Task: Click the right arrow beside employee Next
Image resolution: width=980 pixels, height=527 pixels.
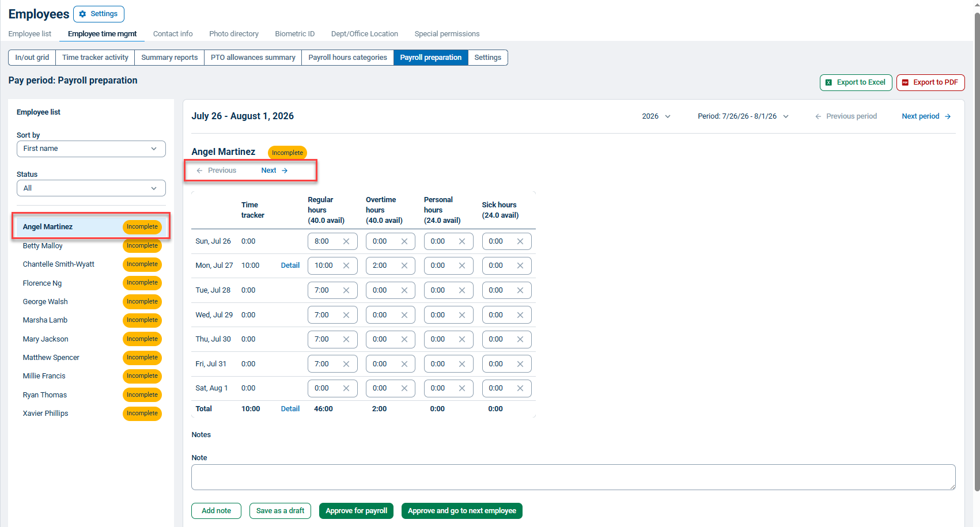Action: coord(285,170)
